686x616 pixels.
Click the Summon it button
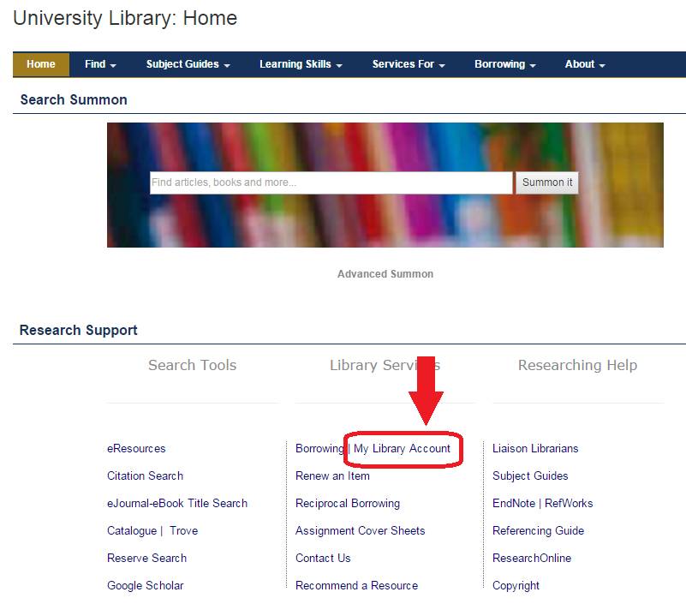[547, 182]
